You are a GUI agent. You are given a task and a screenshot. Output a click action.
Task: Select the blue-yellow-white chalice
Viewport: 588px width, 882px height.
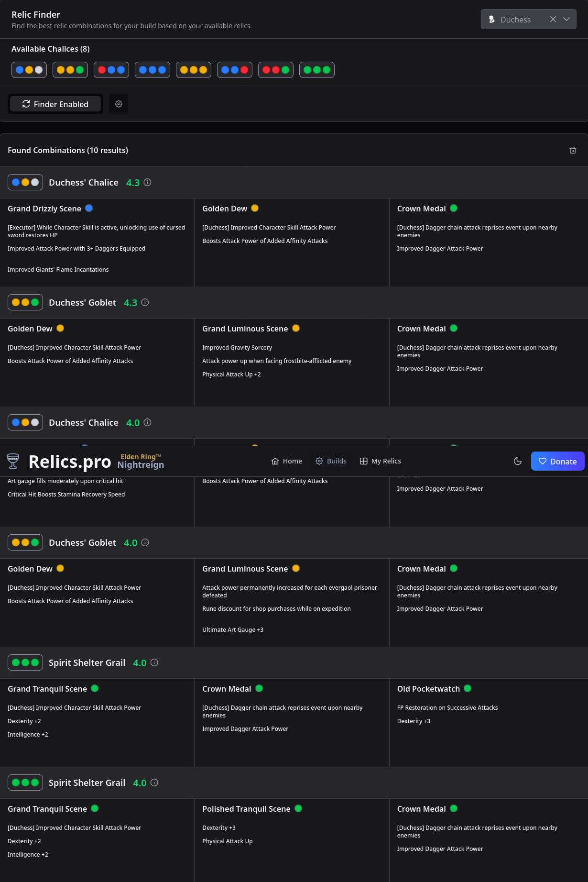pyautogui.click(x=29, y=70)
